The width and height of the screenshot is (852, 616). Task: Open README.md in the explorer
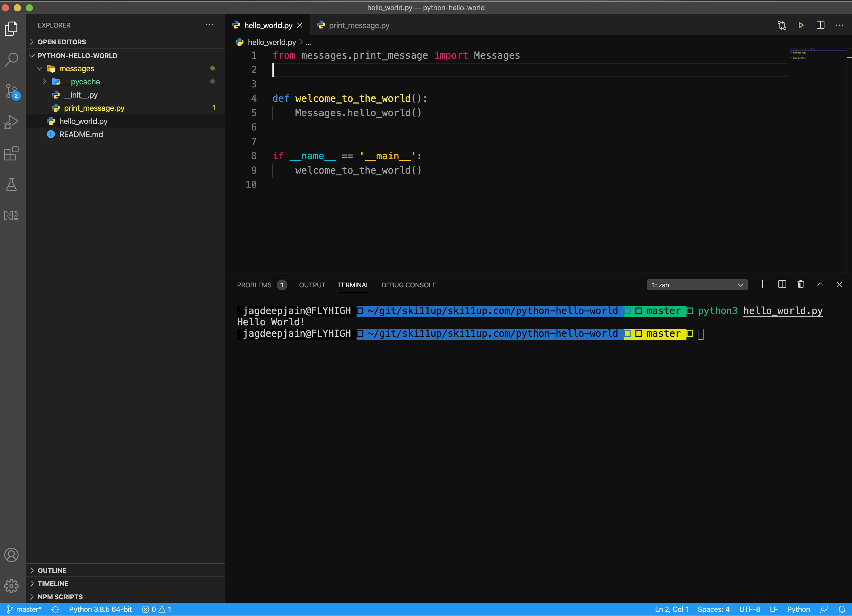click(x=81, y=134)
